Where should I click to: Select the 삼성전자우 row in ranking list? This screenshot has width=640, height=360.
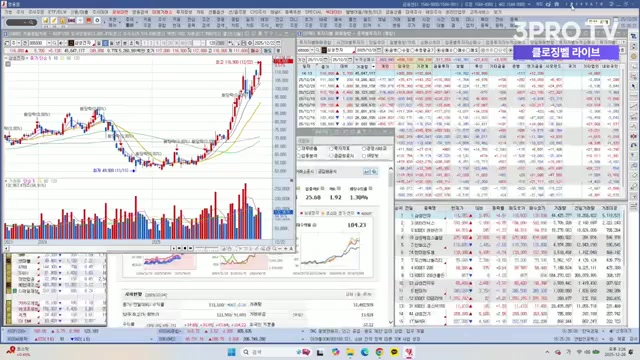509,283
